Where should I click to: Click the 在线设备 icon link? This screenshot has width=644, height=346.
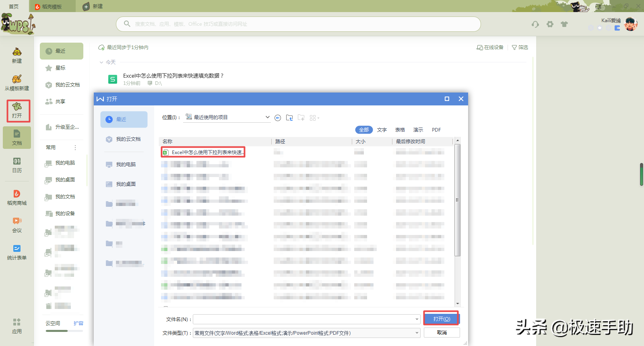tap(490, 47)
